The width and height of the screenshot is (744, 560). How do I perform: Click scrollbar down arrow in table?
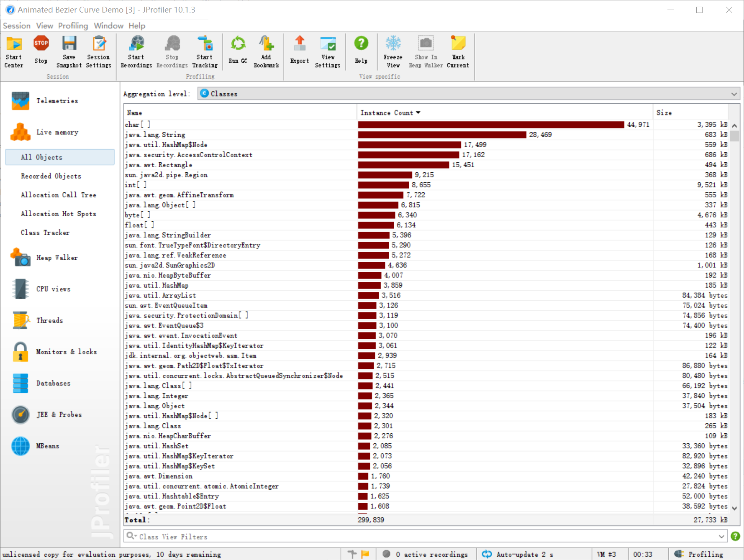pos(734,508)
